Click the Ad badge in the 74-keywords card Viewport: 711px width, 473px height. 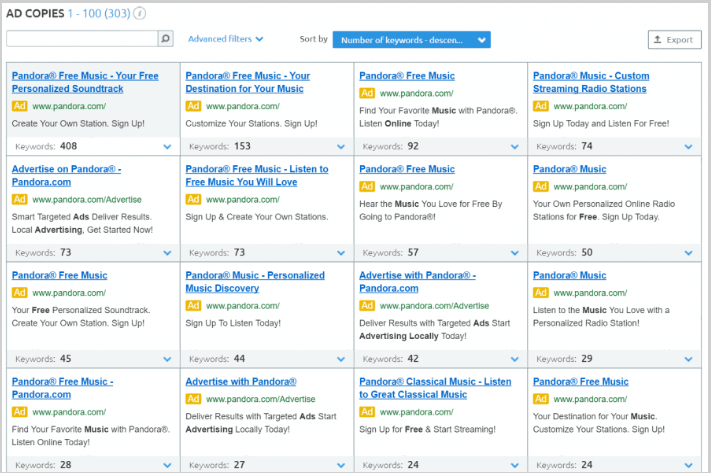[541, 106]
